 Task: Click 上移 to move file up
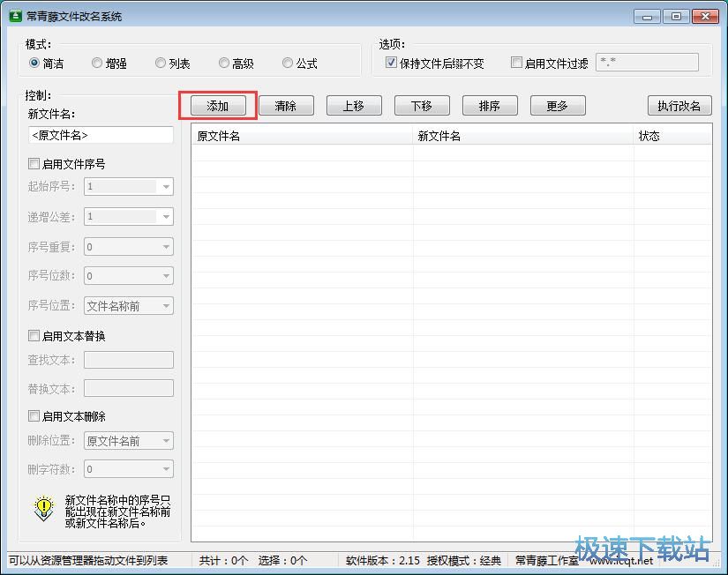pos(353,105)
